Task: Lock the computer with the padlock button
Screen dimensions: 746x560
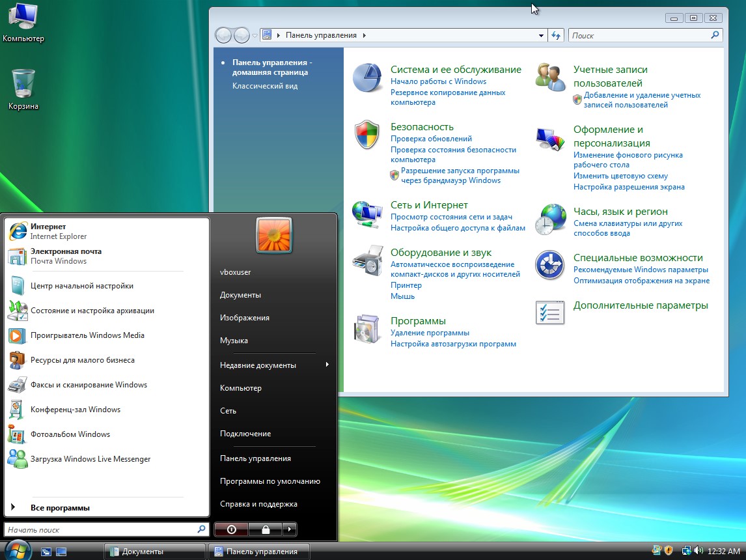Action: coord(266,529)
